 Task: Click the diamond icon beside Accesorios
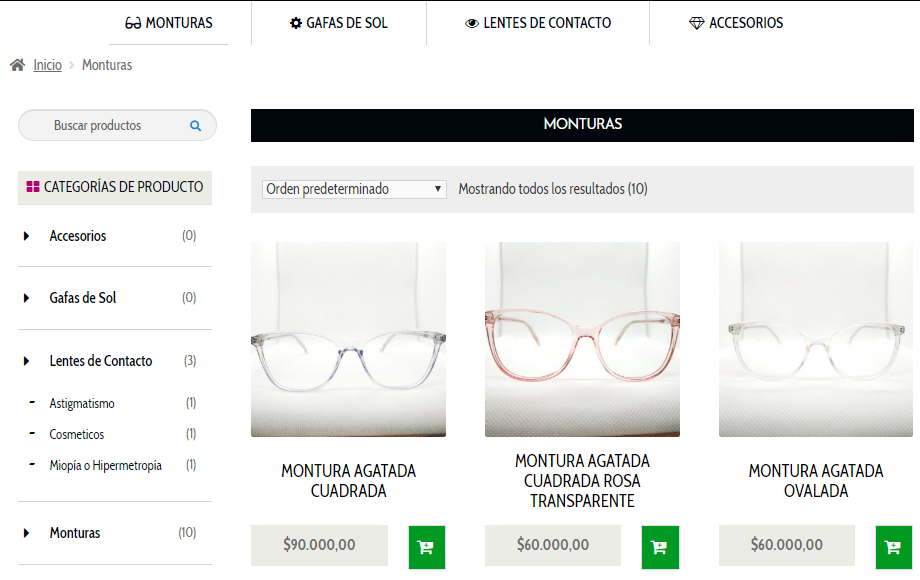(696, 23)
